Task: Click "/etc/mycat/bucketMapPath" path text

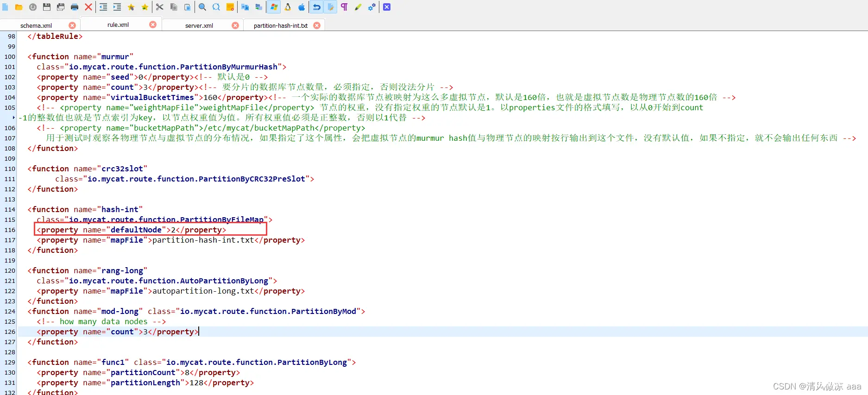Action: click(259, 128)
